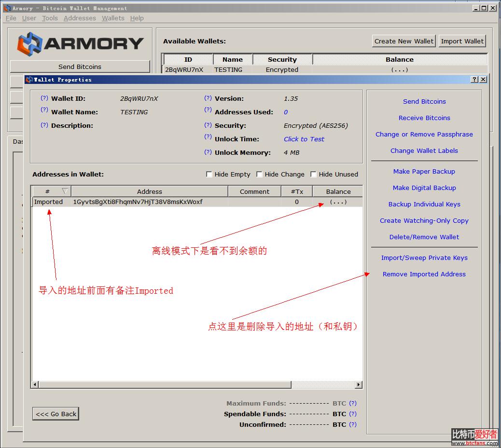
Task: Click Receive Bitcoins link
Action: (424, 118)
